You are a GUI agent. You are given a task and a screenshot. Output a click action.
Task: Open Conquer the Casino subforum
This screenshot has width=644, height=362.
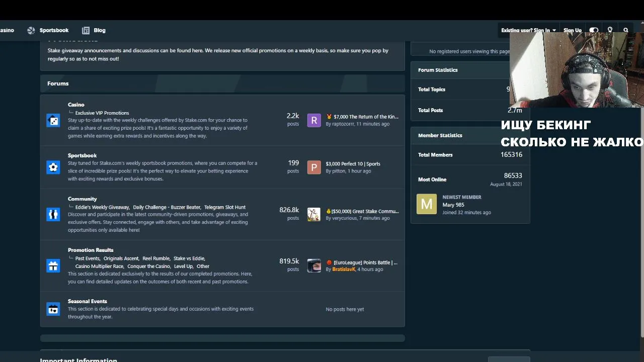point(148,266)
